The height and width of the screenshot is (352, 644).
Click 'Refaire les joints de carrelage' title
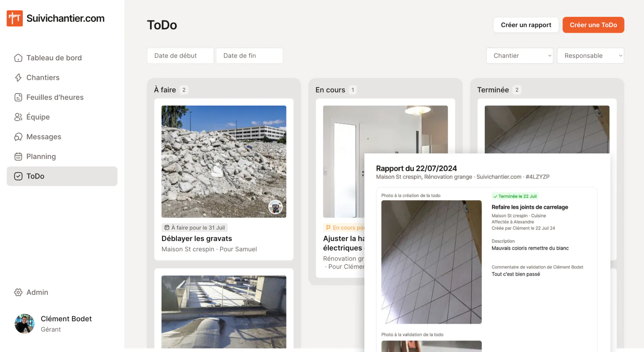click(530, 207)
